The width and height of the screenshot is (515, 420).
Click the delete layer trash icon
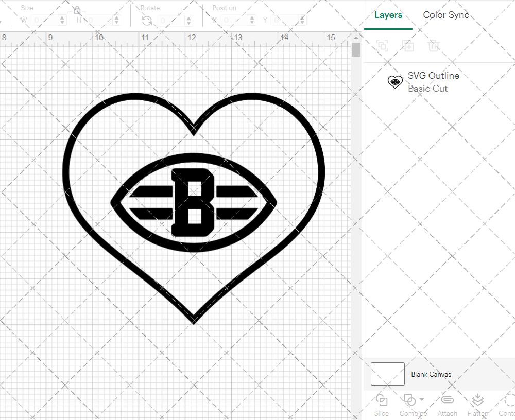click(434, 46)
